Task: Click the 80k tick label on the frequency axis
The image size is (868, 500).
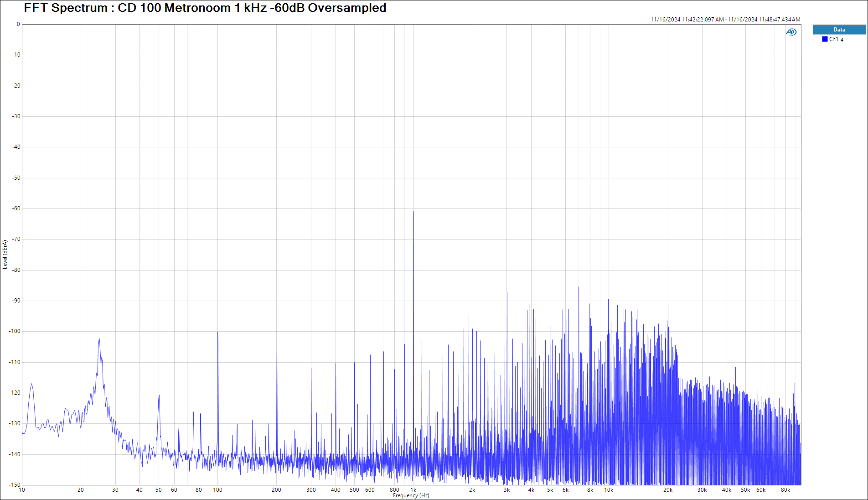Action: pos(785,490)
